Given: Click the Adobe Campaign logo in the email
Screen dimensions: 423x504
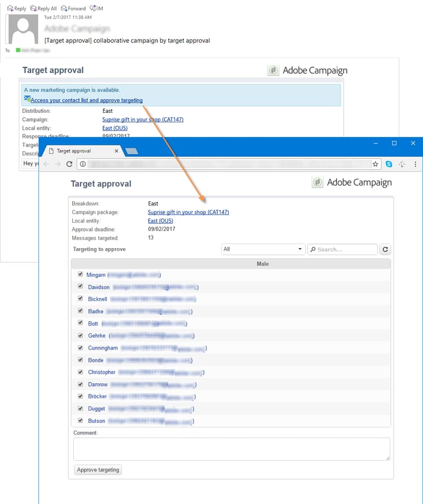Looking at the screenshot, I should click(x=307, y=70).
